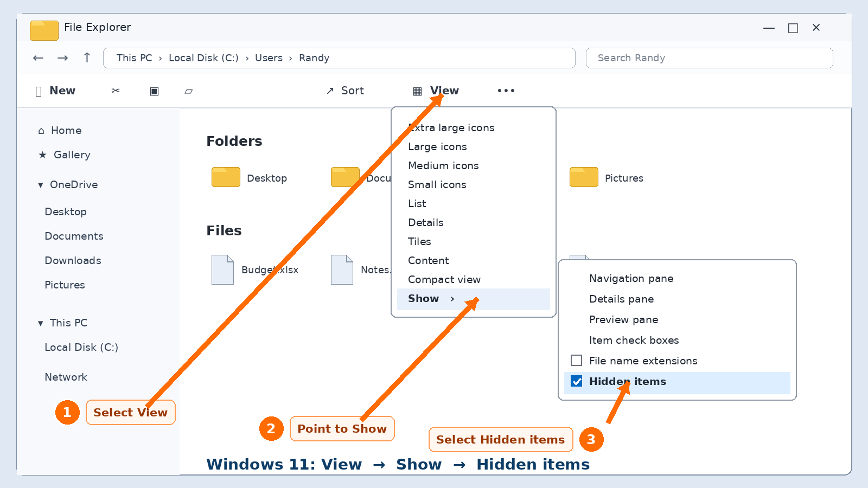Select Large icons view
Screen dimensions: 868x488
pos(437,147)
